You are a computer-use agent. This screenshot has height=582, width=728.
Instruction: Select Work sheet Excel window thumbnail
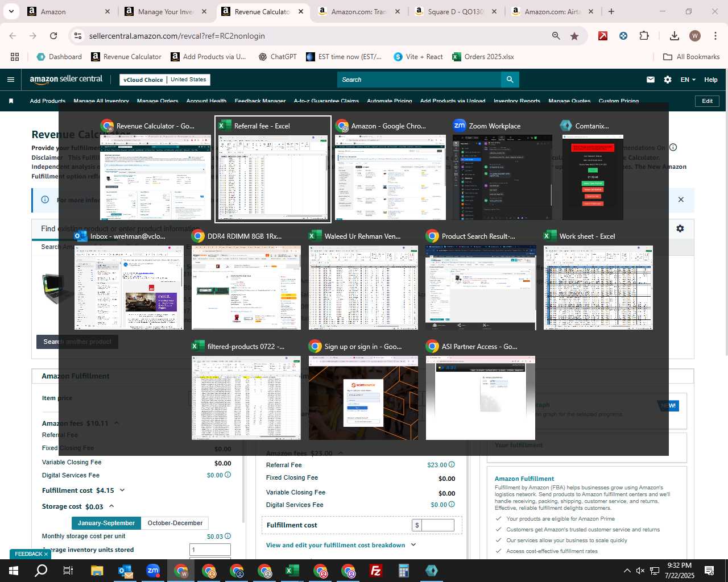[598, 280]
